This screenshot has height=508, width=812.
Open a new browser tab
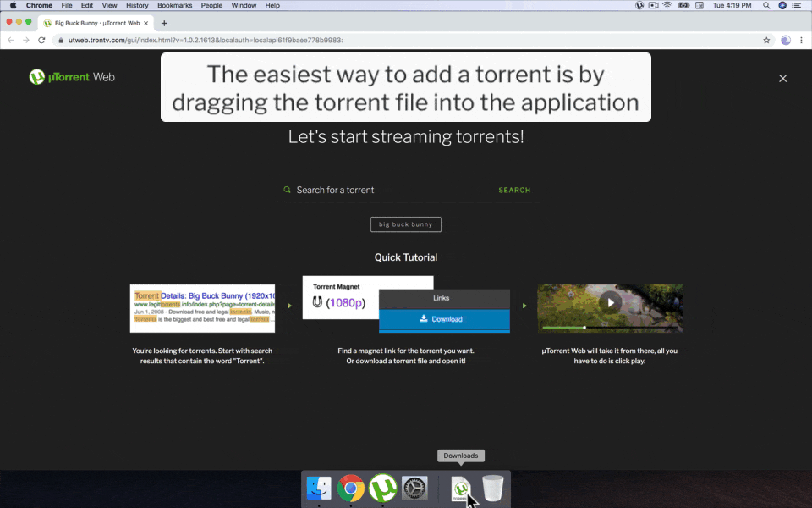point(164,23)
